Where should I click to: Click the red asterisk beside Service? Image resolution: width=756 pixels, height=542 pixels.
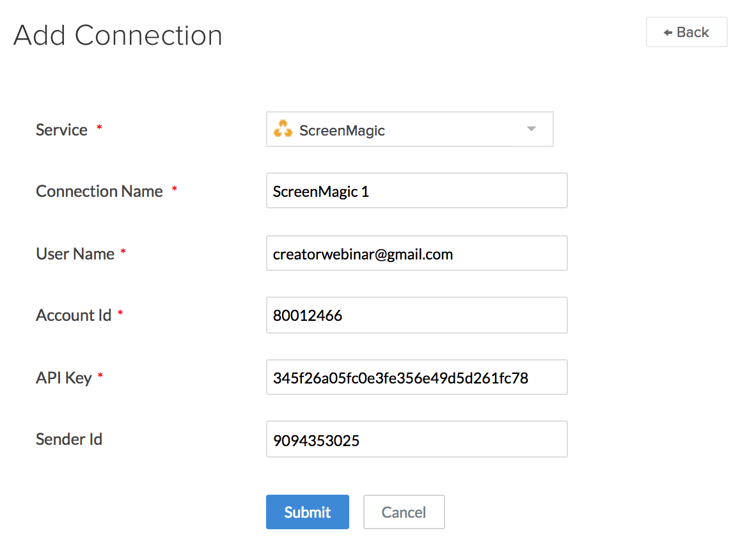[x=99, y=128]
